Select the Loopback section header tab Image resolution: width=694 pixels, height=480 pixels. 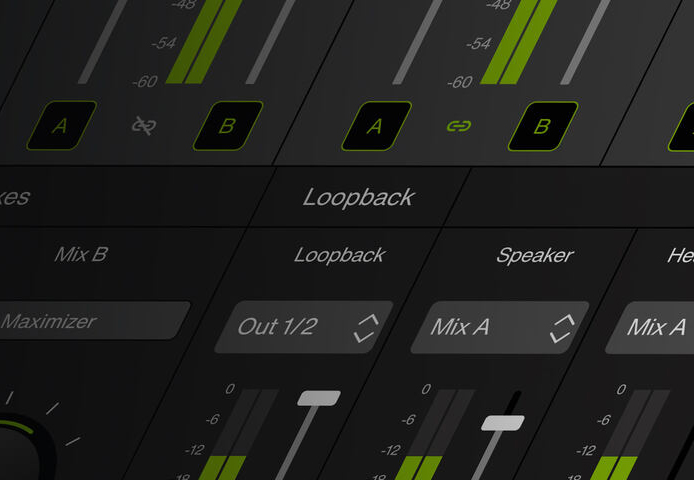coord(359,197)
